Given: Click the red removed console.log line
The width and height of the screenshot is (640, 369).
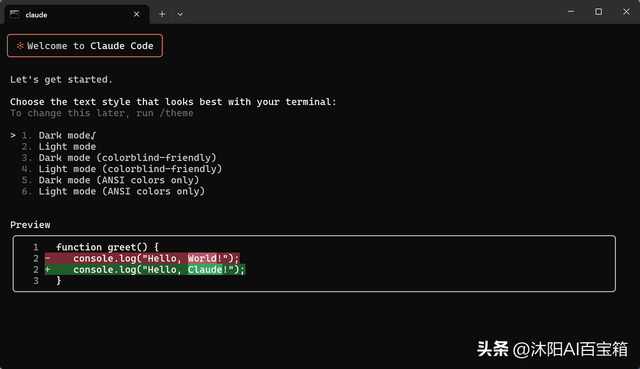Looking at the screenshot, I should coord(142,258).
